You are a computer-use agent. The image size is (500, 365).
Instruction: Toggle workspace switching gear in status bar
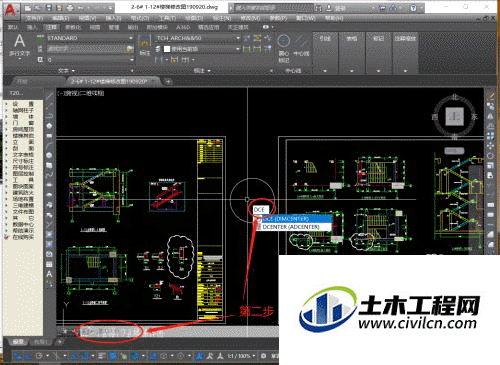click(263, 356)
